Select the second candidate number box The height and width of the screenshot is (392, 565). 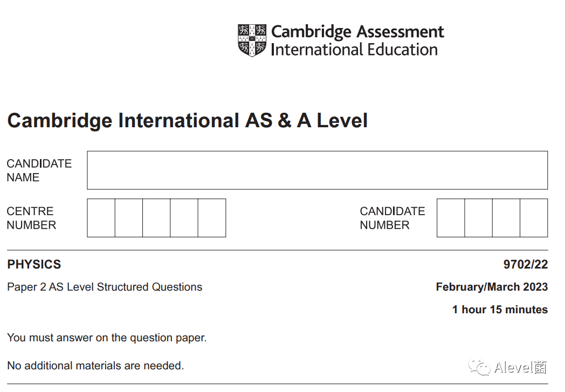tap(479, 218)
